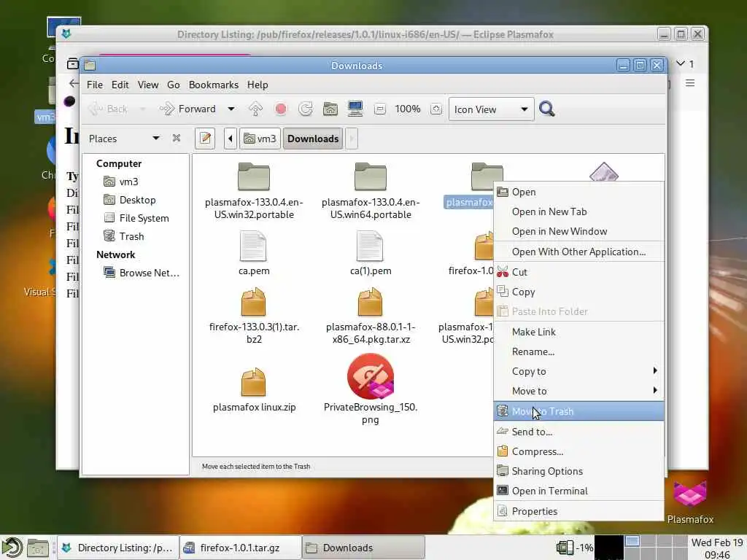Select plasmafox-88.0.1-1-x86_64.pkg.tar.xz archive
747x560 pixels.
[371, 316]
